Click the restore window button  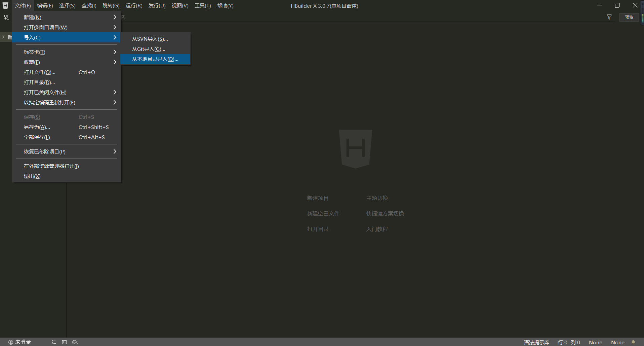coord(617,5)
